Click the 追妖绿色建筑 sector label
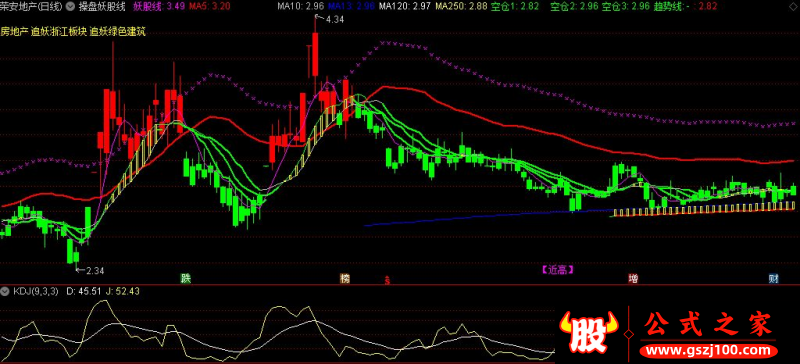800x364 pixels. (x=118, y=32)
